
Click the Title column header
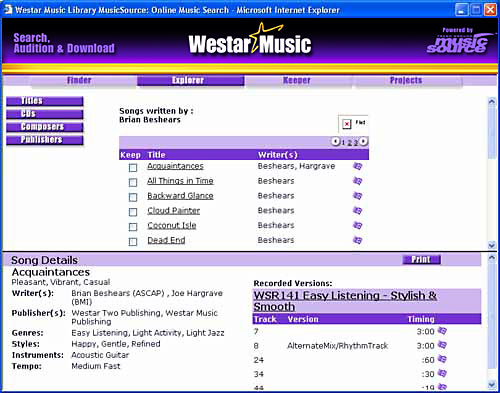(156, 155)
